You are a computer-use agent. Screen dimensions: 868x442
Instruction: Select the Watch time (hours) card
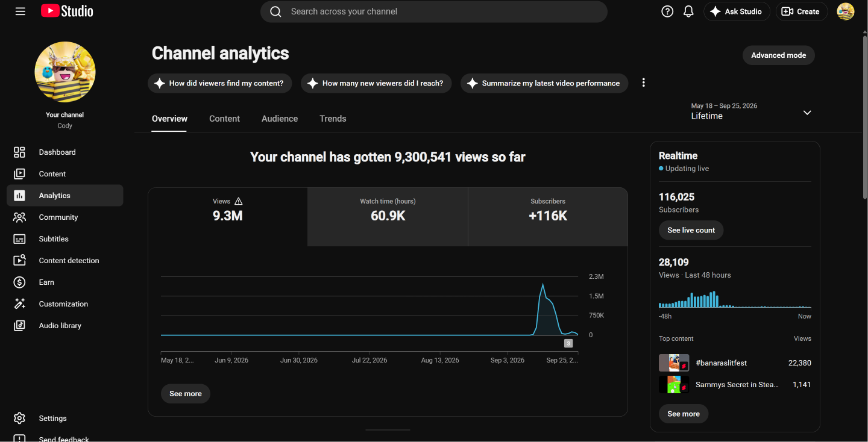tap(388, 217)
